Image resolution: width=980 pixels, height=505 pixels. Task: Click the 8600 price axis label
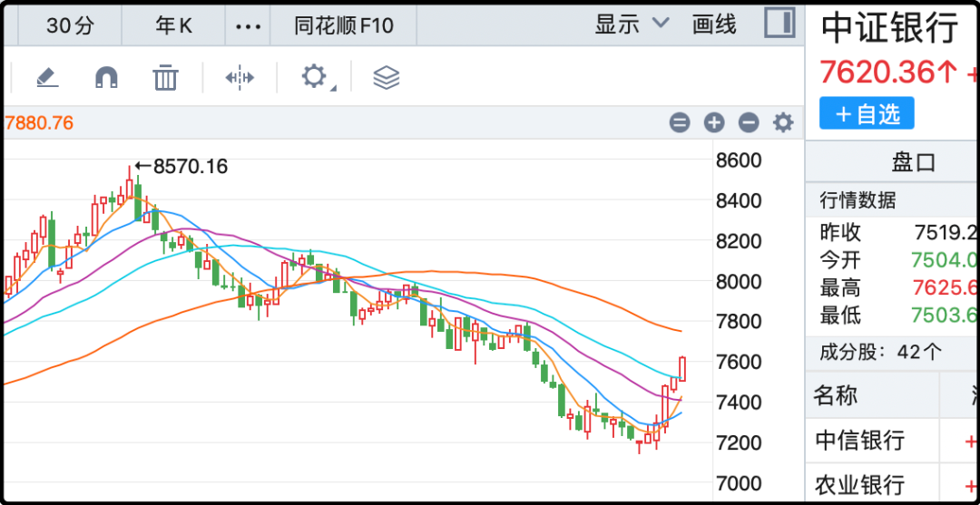click(739, 160)
